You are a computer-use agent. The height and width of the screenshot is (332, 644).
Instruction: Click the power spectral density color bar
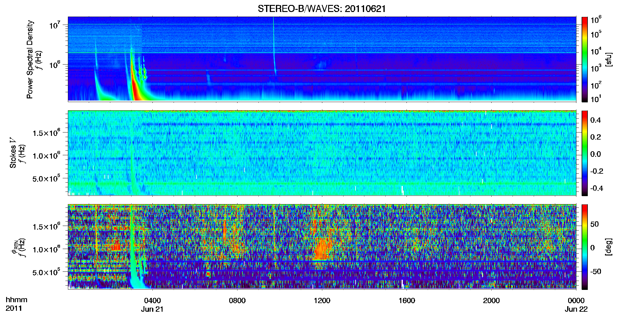585,59
